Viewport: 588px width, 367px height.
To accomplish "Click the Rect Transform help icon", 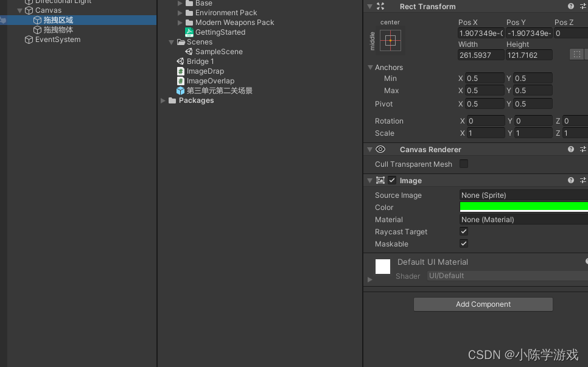I will (571, 6).
